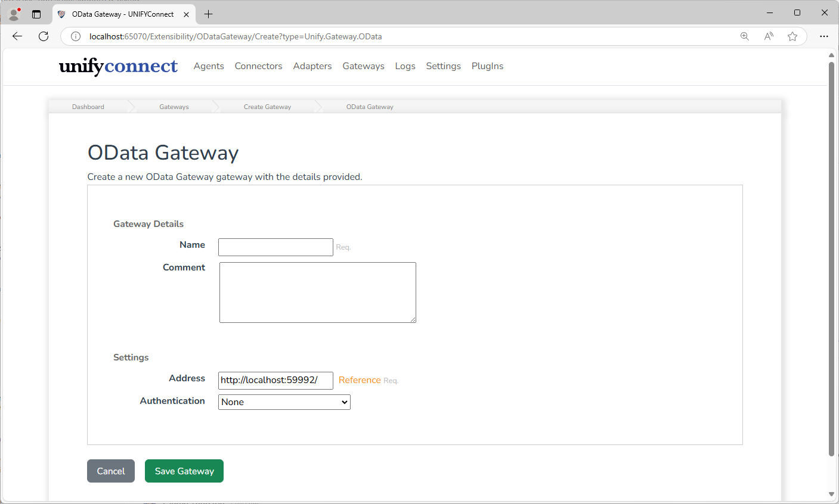839x504 pixels.
Task: Open the Reference link
Action: point(360,380)
